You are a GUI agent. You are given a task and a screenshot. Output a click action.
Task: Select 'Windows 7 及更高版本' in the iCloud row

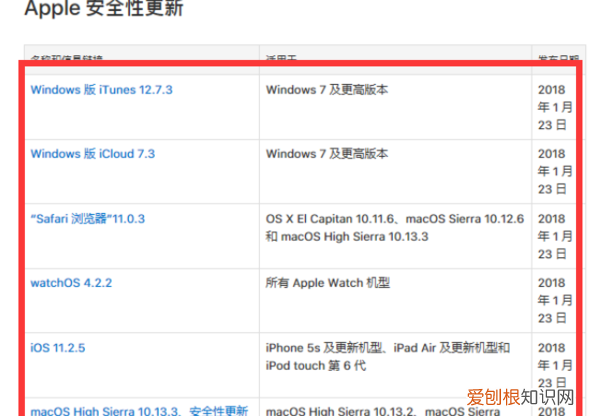327,153
